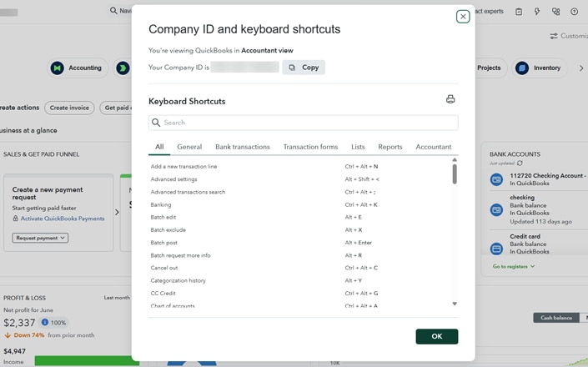Open the Bank transactions tab
The height and width of the screenshot is (367, 588).
242,147
